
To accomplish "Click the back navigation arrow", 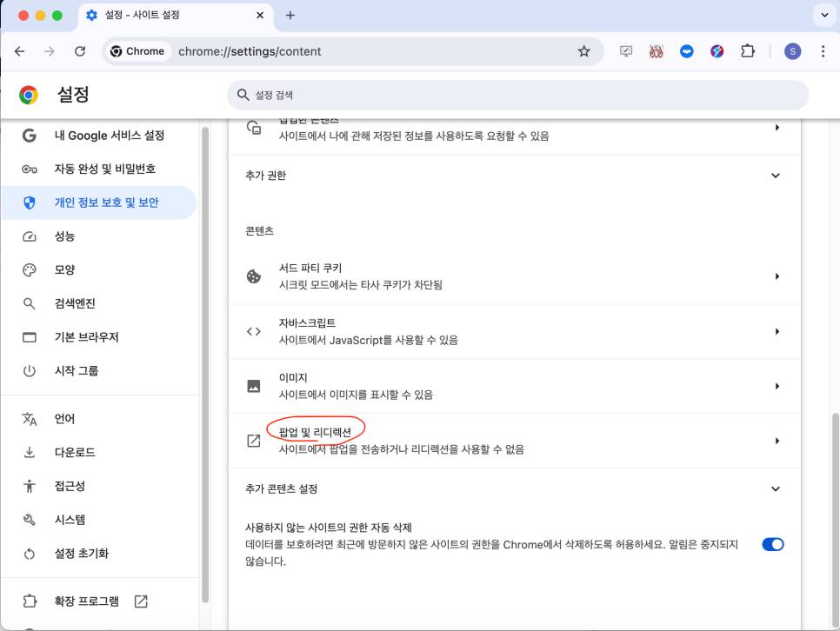I will coord(20,51).
